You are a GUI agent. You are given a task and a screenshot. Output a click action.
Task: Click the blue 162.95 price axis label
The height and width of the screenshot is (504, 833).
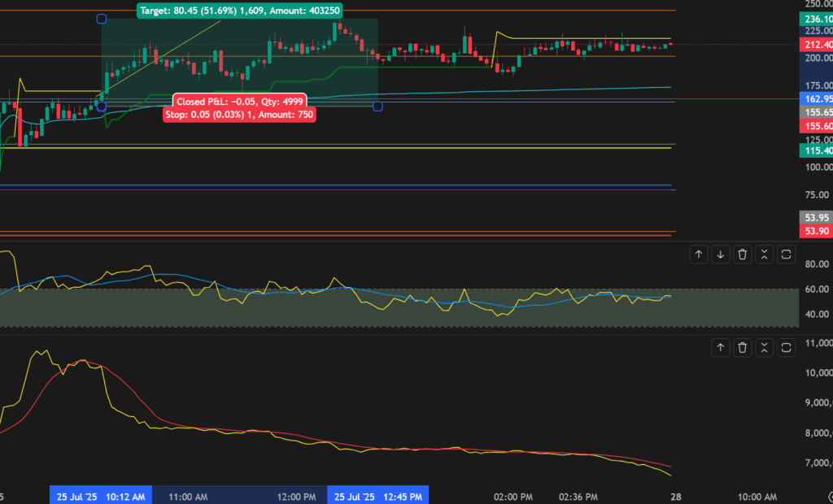click(814, 98)
